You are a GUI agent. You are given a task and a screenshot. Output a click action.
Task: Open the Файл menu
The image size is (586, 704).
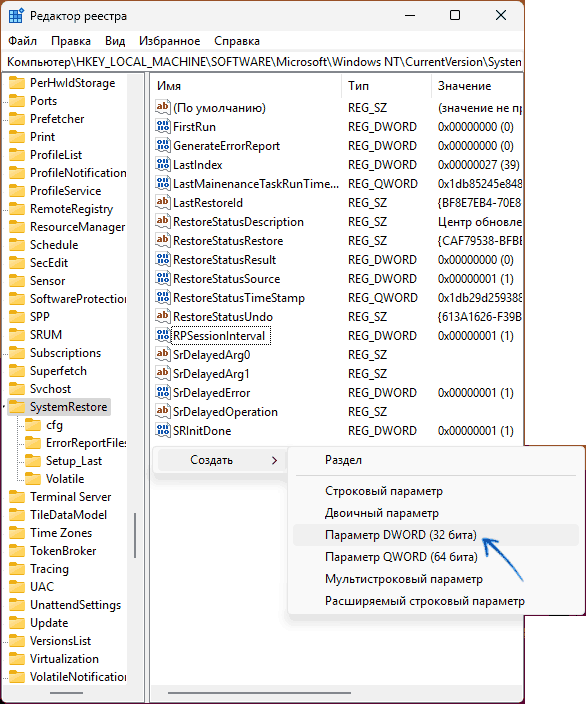(22, 41)
